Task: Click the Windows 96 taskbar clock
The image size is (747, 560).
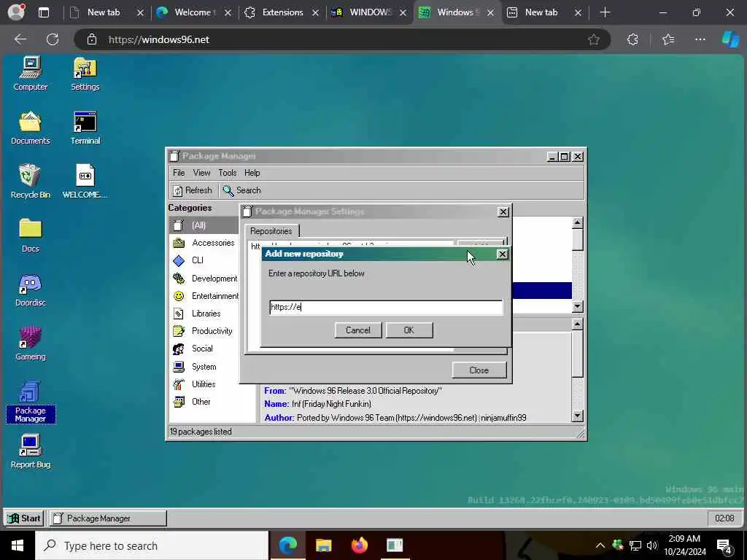Action: point(724,518)
